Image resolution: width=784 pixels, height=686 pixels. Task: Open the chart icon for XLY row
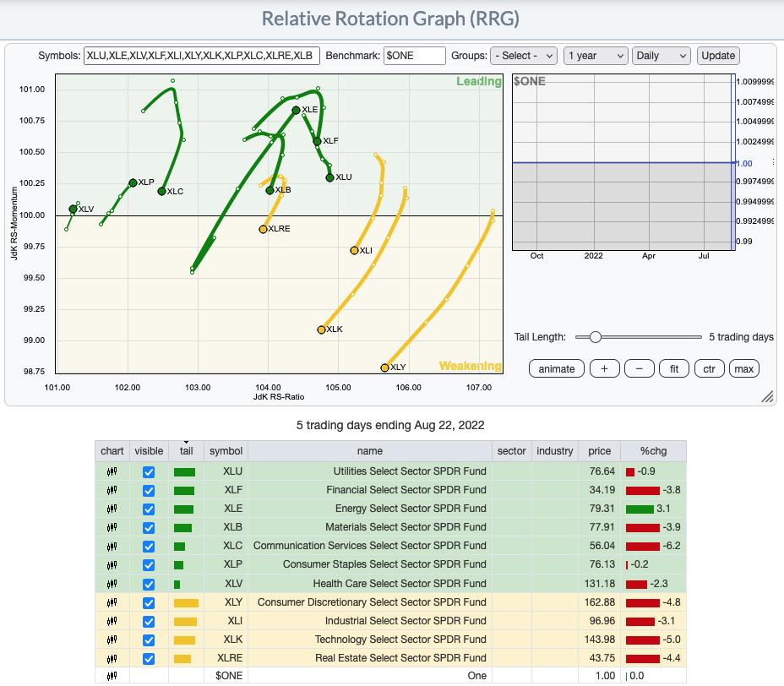tap(112, 602)
